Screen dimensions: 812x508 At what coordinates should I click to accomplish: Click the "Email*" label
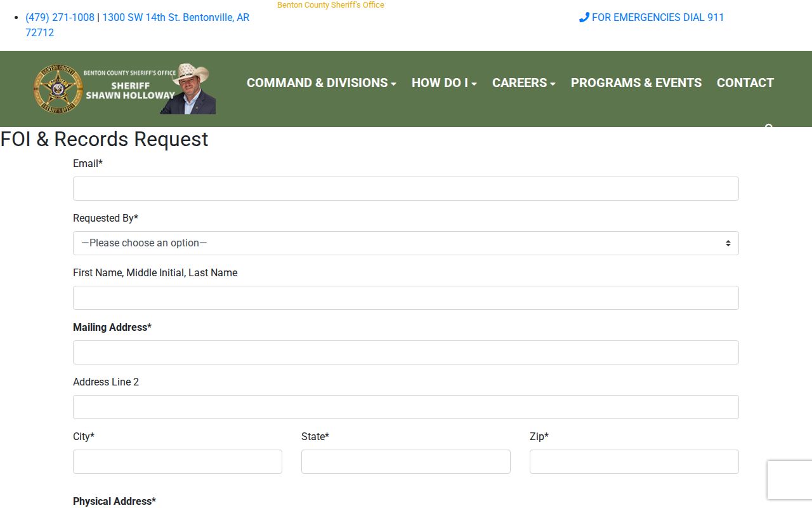(x=88, y=163)
